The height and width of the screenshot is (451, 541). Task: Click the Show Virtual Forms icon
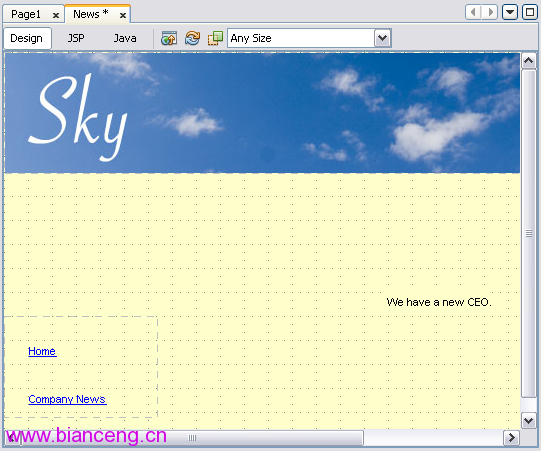pos(215,38)
